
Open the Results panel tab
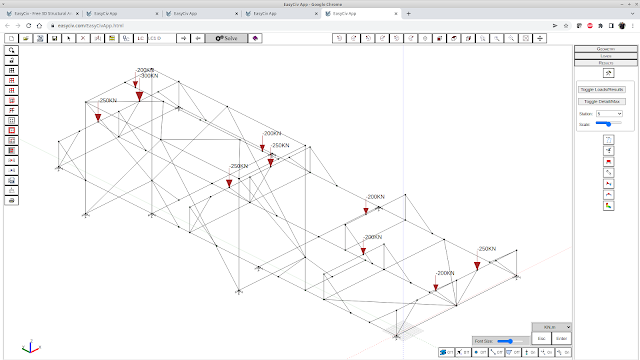pyautogui.click(x=606, y=63)
